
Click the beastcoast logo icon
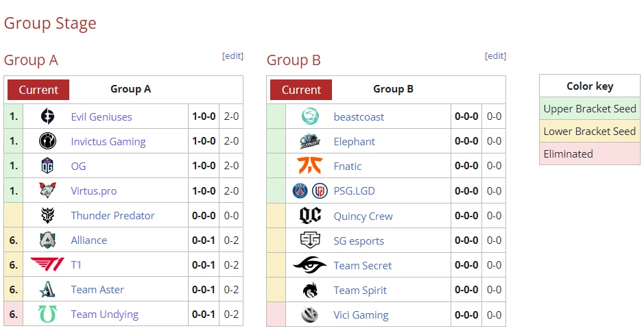click(310, 116)
